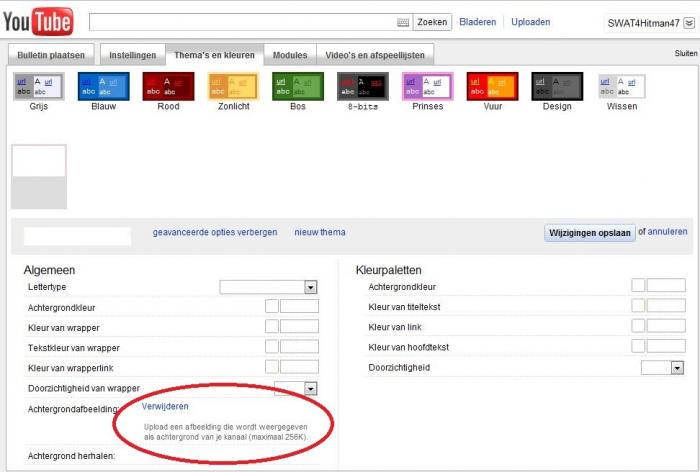Viewport: 700px width, 472px height.
Task: Select the Prinses theme thumbnail
Action: pos(428,86)
